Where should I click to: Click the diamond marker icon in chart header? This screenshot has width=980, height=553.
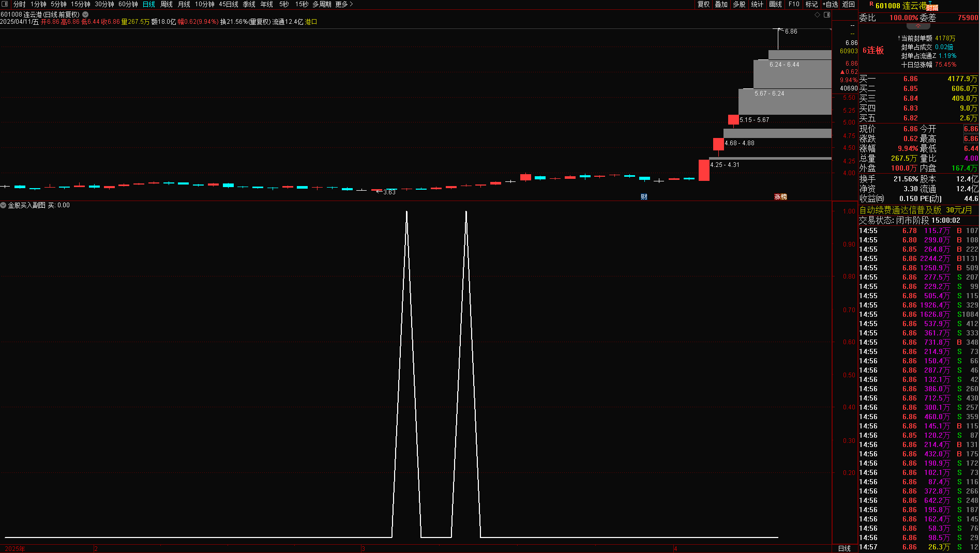tap(818, 14)
